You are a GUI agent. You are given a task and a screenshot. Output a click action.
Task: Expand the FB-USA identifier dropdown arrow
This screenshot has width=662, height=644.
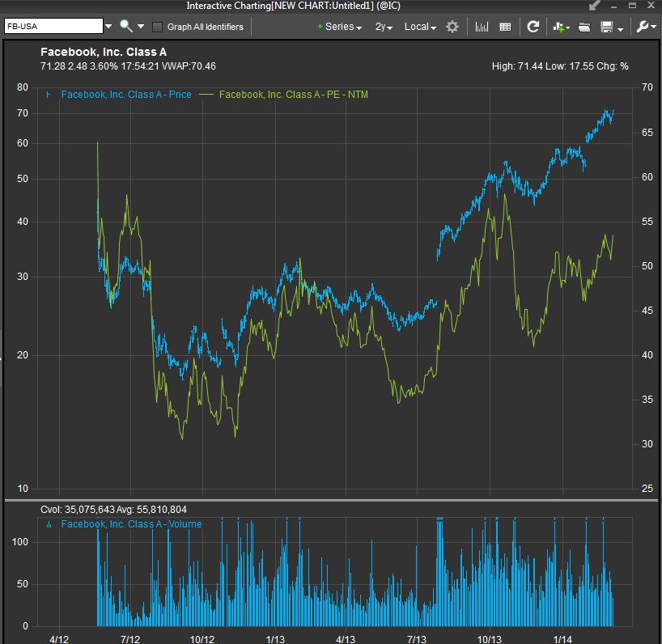[108, 27]
